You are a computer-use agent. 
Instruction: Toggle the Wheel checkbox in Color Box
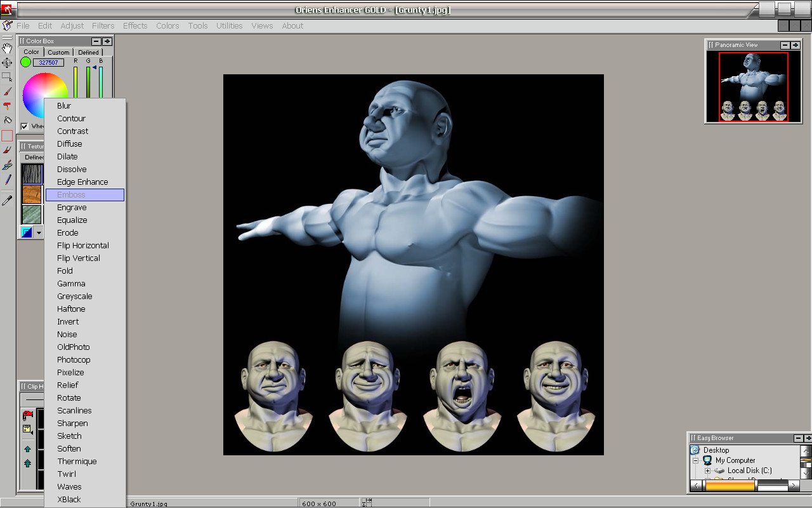[24, 126]
